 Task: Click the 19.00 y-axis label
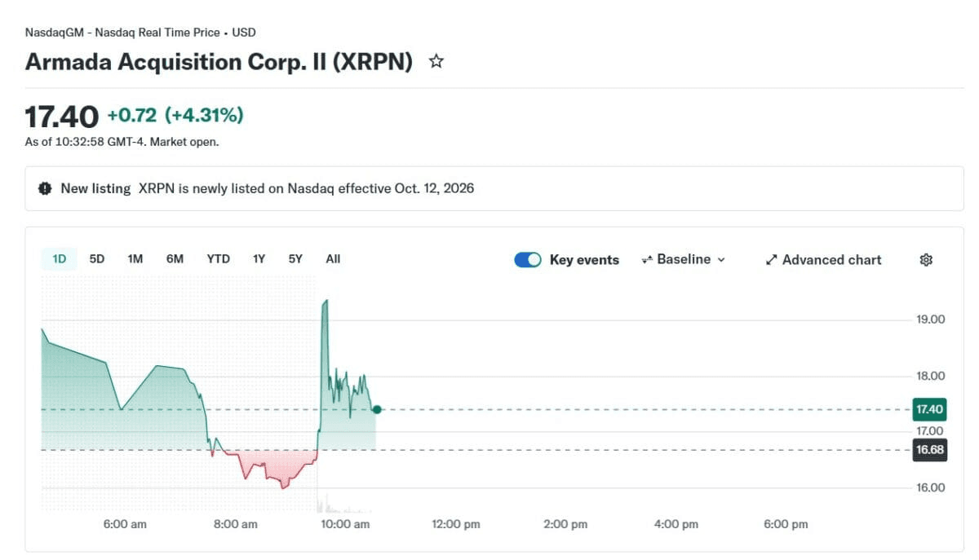click(931, 320)
